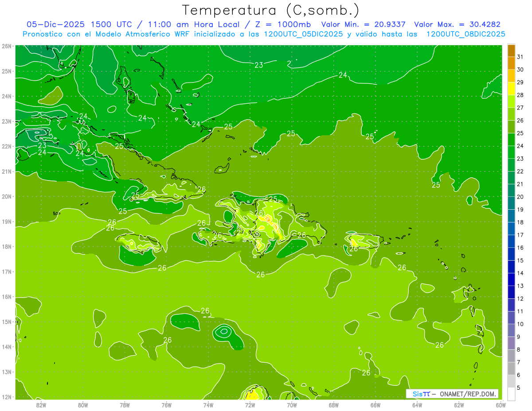The height and width of the screenshot is (411, 532).
Task: Click the longitude axis label '60W'
Action: click(x=501, y=405)
